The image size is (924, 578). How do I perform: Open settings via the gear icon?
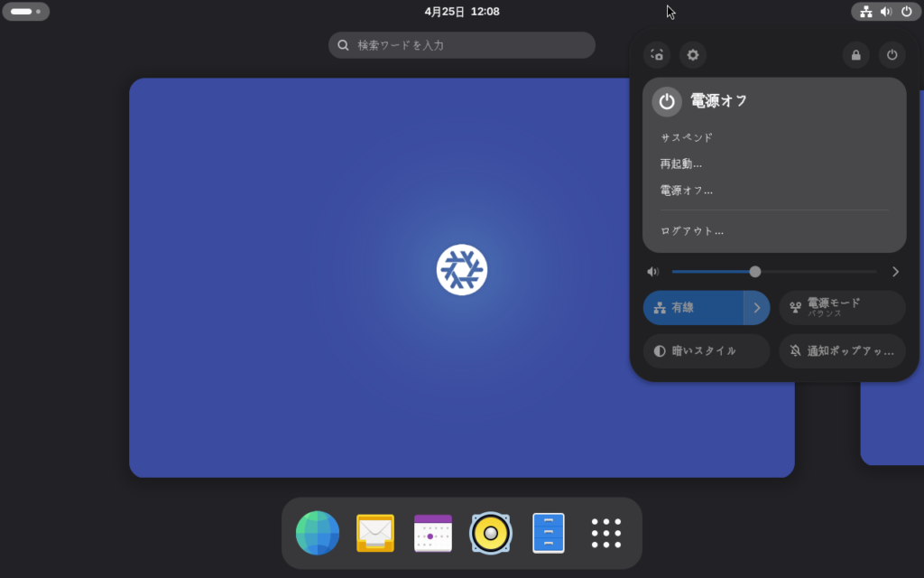(x=693, y=55)
